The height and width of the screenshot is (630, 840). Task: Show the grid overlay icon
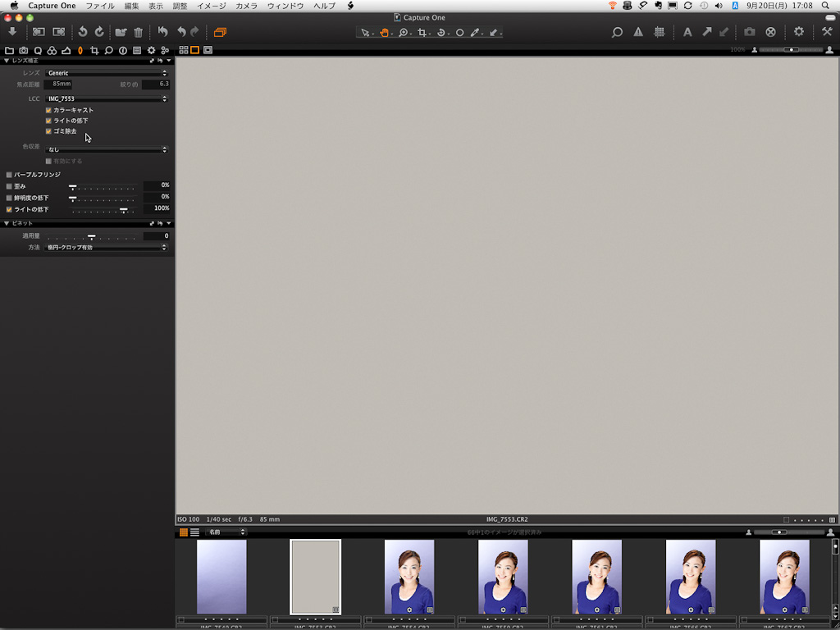tap(660, 32)
